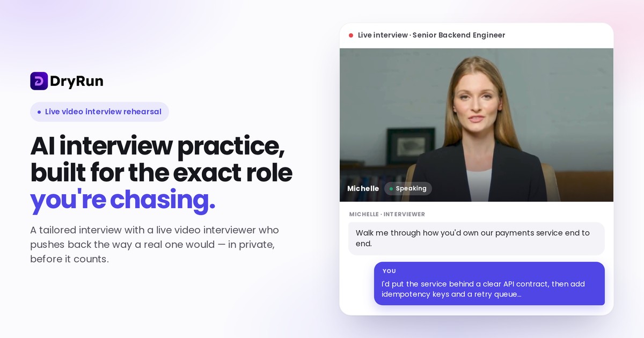This screenshot has width=644, height=338.
Task: Click the purple 'YOU' reply message bubble
Action: click(489, 283)
